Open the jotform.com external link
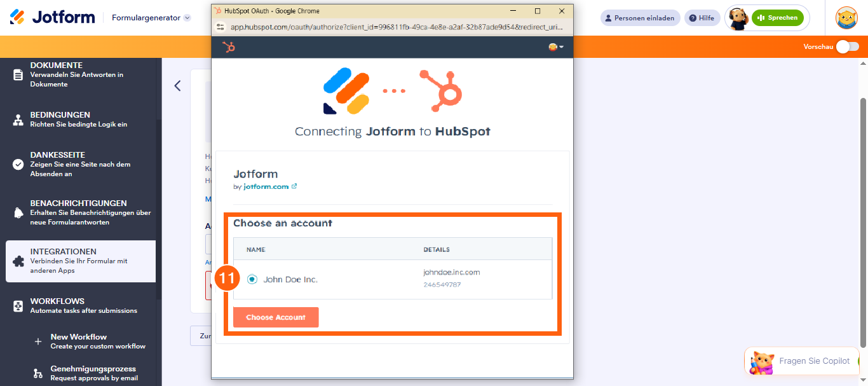The height and width of the screenshot is (386, 868). point(270,187)
